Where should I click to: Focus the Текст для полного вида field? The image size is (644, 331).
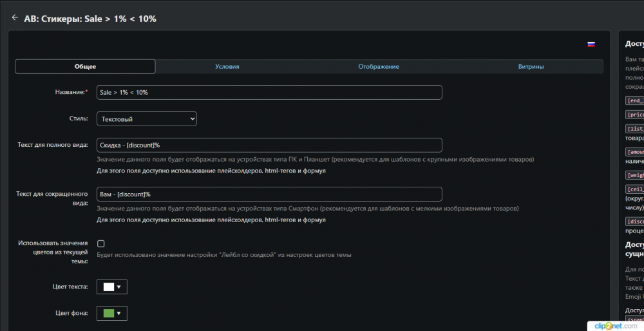269,145
